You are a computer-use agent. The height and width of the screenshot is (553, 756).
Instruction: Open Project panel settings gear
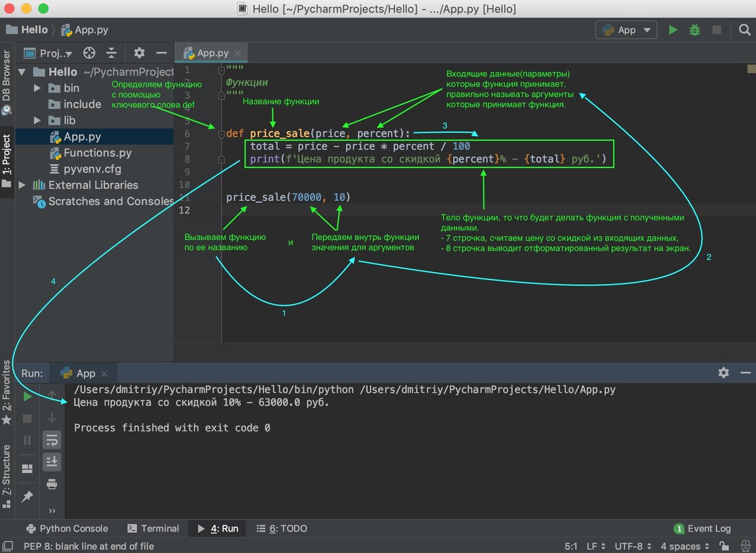139,53
